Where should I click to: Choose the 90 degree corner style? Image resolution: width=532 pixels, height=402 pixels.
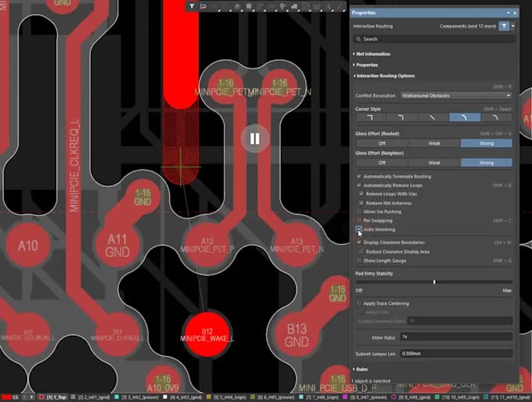coord(371,118)
